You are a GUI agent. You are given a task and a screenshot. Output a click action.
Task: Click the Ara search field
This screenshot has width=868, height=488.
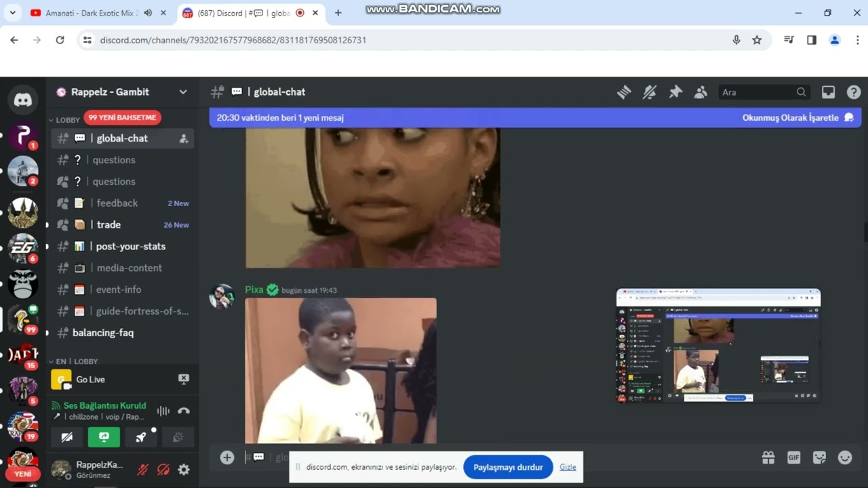click(764, 92)
